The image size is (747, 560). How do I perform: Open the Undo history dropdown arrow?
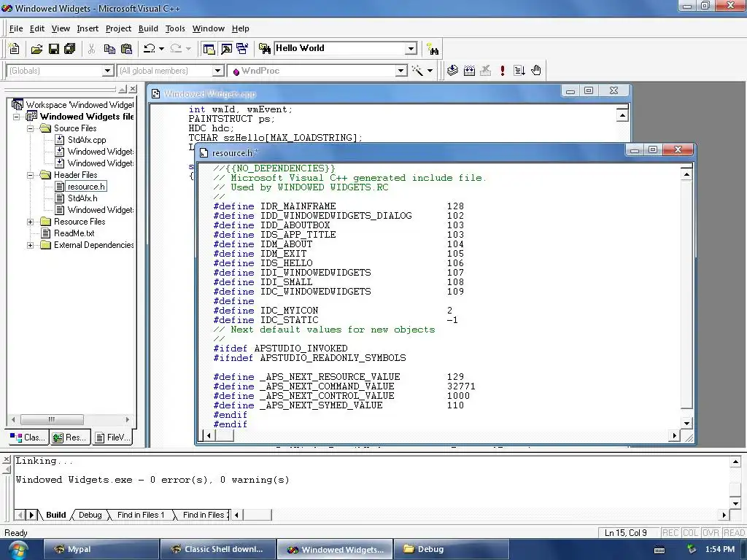[x=161, y=49]
